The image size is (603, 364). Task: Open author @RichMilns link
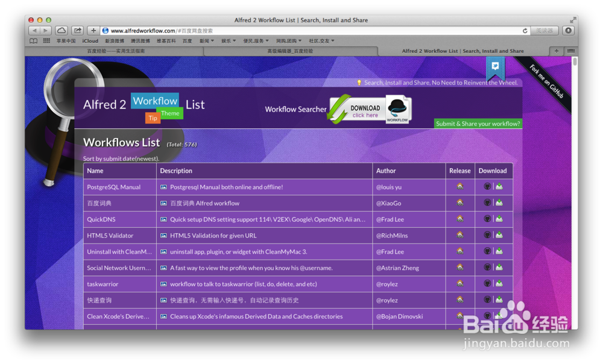(392, 236)
